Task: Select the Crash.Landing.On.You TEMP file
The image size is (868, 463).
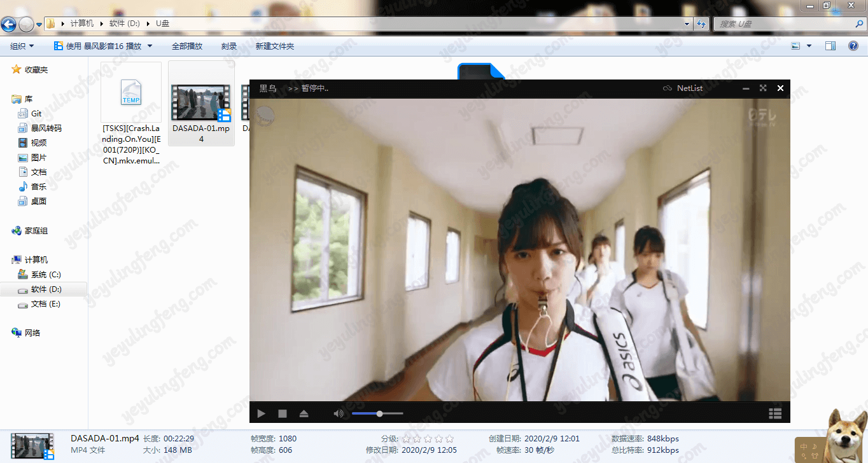Action: (x=131, y=114)
